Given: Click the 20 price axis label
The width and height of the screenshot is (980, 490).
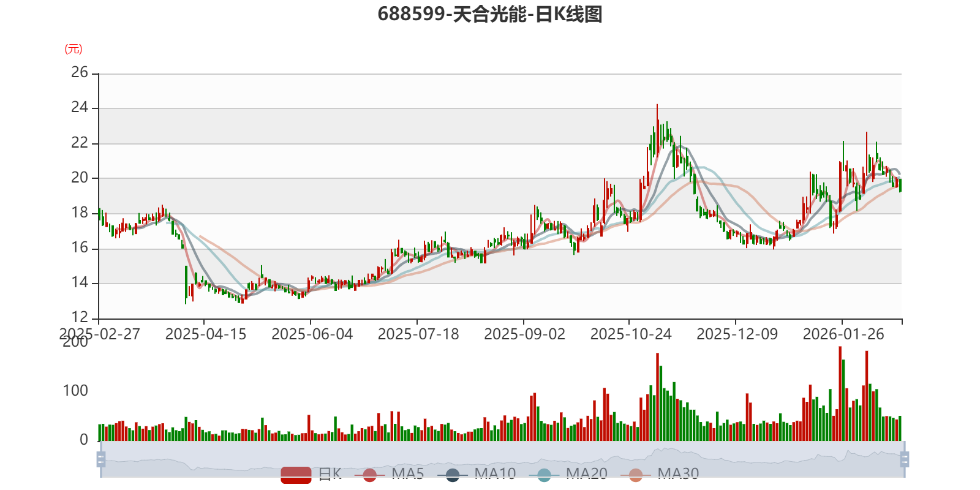Looking at the screenshot, I should tap(80, 178).
